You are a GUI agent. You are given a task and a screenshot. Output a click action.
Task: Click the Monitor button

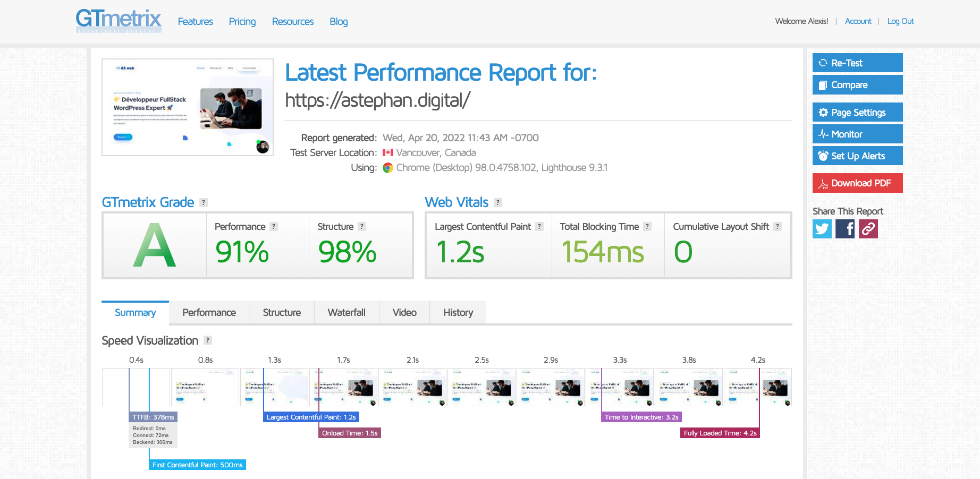(858, 134)
